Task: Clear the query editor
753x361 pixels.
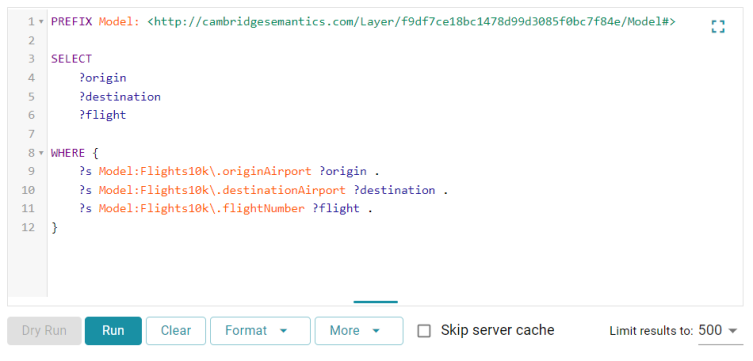Action: point(176,331)
